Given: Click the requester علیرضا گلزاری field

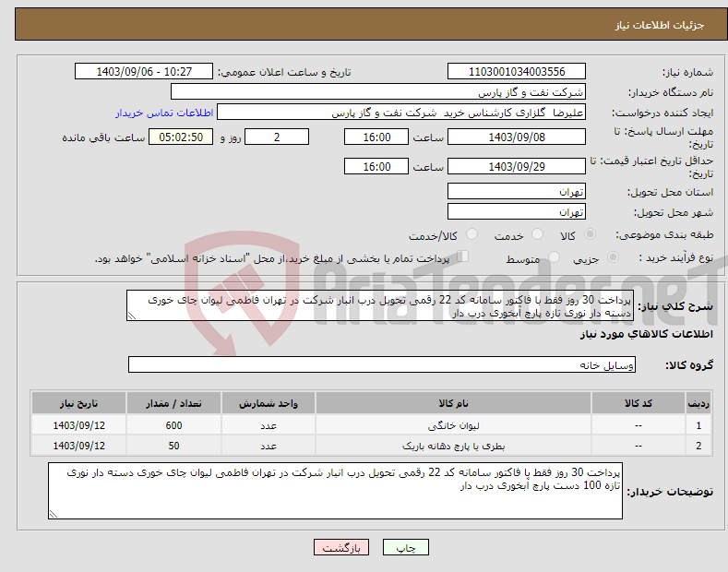Looking at the screenshot, I should pyautogui.click(x=401, y=113).
